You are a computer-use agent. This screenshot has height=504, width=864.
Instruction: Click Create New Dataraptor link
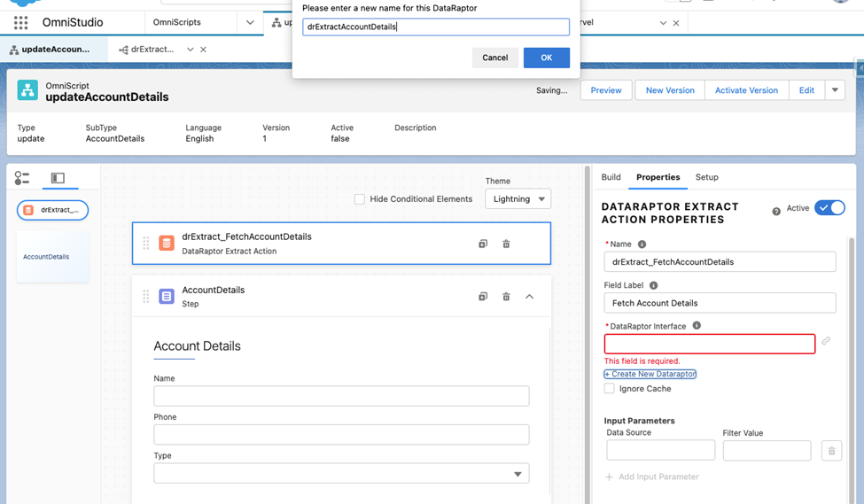coord(650,374)
